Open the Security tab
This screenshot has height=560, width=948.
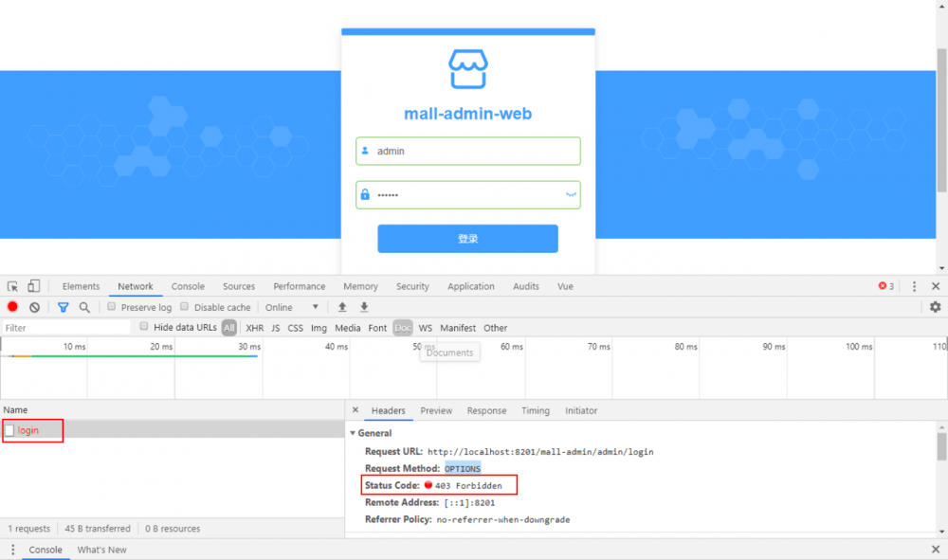pyautogui.click(x=413, y=286)
